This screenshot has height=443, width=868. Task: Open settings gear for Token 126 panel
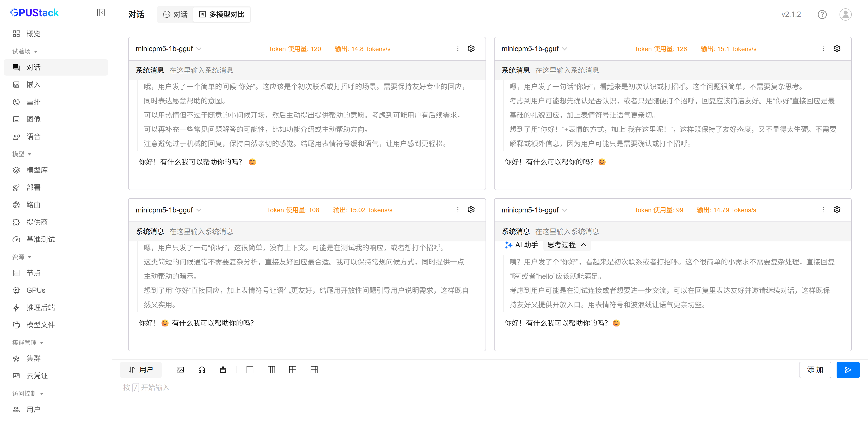tap(837, 49)
